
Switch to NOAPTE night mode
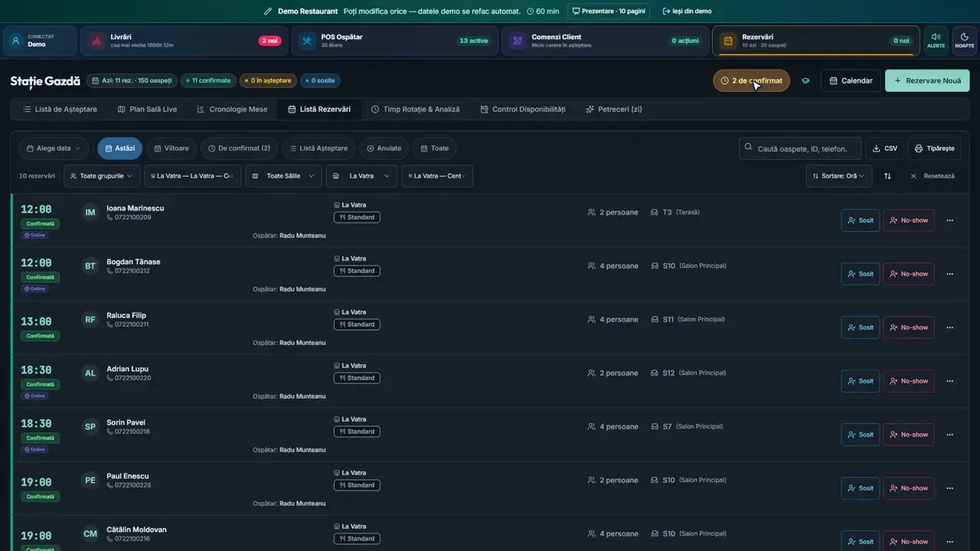(964, 41)
